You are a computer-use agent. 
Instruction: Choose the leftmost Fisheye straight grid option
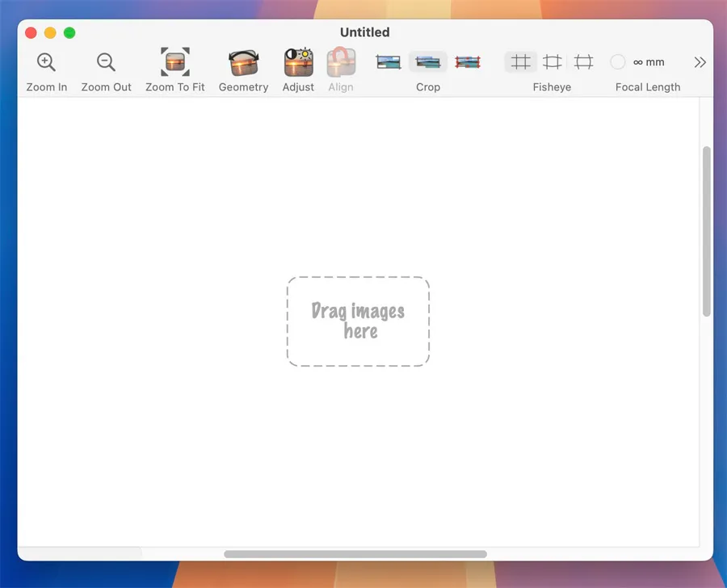521,62
